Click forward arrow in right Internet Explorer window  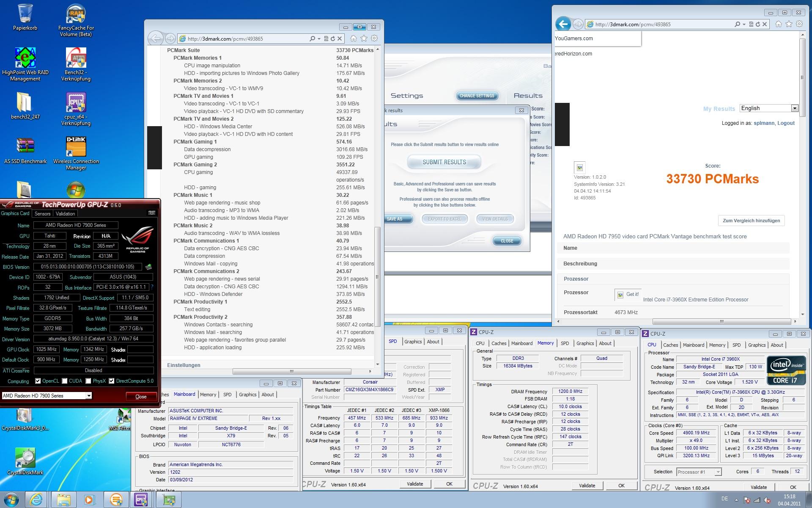pos(577,24)
